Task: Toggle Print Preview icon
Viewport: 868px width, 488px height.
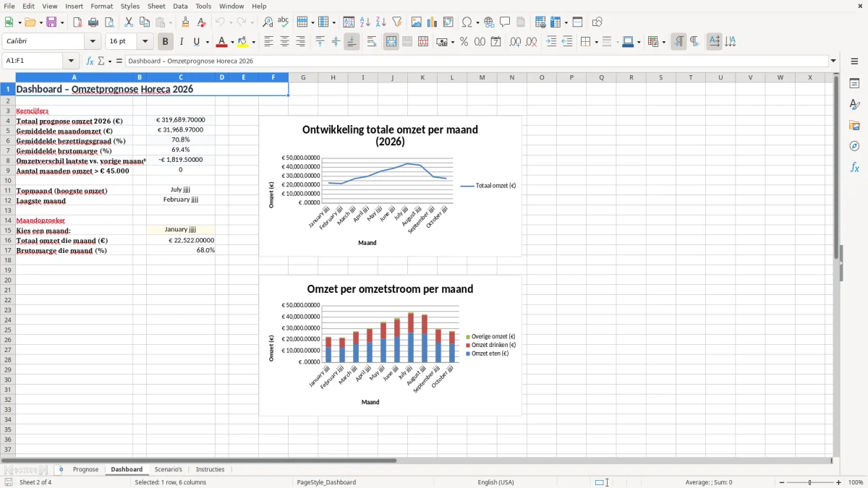Action: click(x=109, y=22)
